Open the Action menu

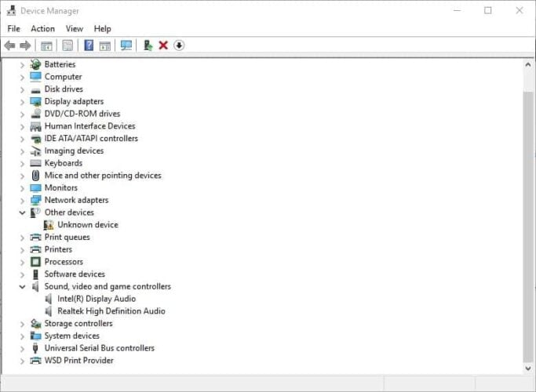[42, 29]
